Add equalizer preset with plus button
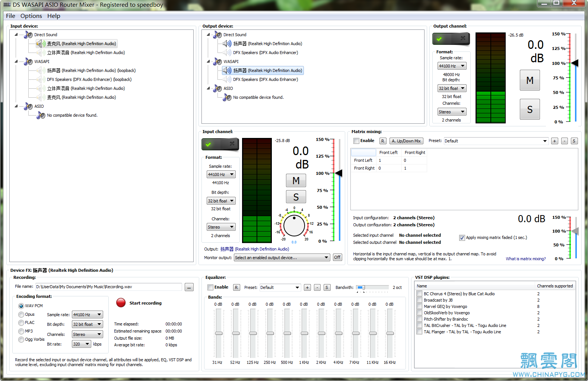The height and width of the screenshot is (381, 588). 307,287
